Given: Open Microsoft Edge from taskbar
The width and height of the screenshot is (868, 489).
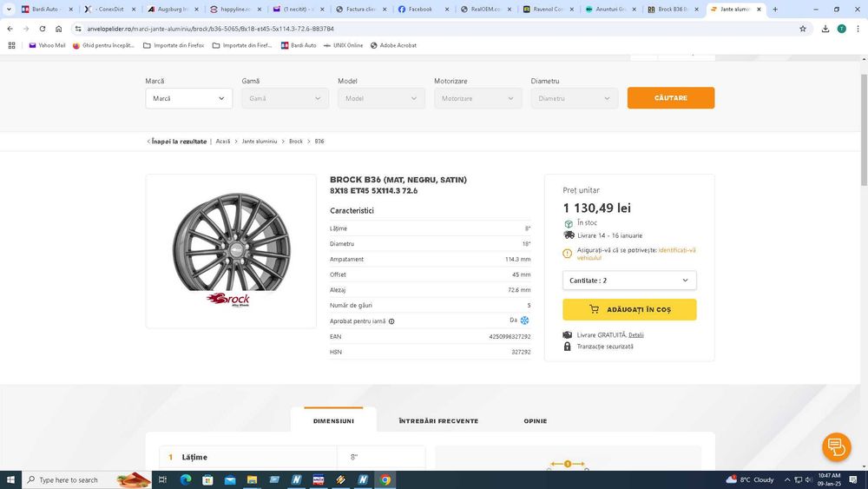Looking at the screenshot, I should 186,479.
